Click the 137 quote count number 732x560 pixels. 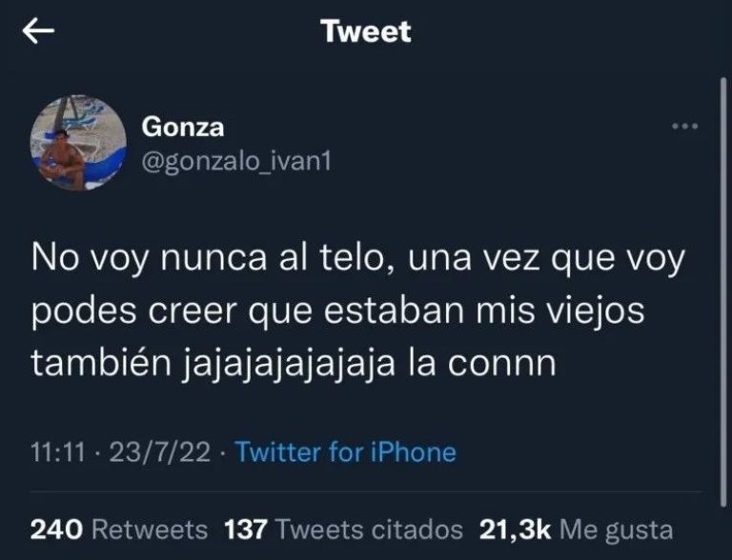246,530
